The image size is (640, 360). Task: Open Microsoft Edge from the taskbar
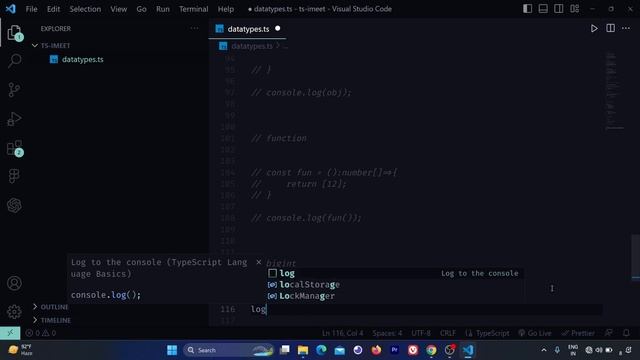pyautogui.click(x=321, y=350)
